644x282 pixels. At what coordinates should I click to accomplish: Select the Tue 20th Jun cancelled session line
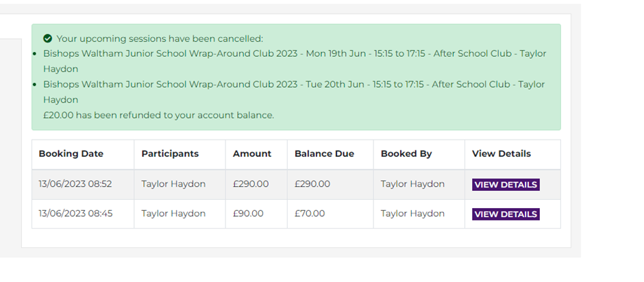(x=295, y=85)
